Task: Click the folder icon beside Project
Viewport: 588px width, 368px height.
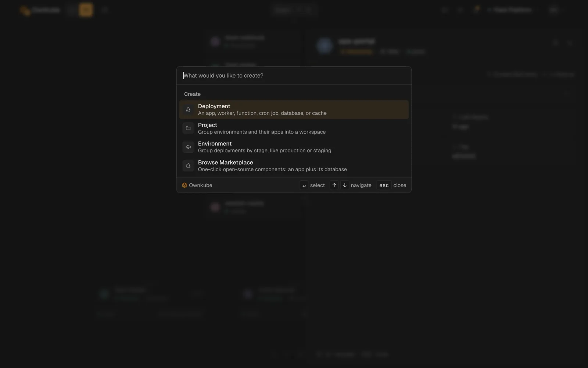Action: (x=188, y=128)
